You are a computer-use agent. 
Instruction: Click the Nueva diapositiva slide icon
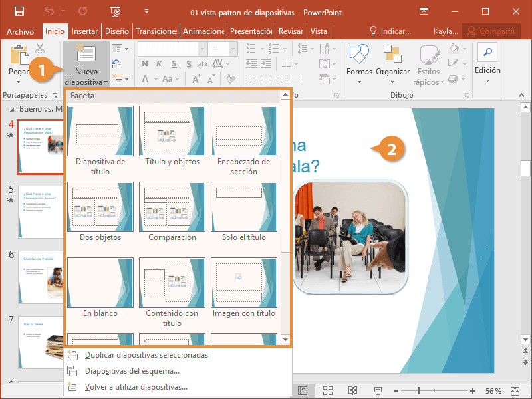(86, 53)
